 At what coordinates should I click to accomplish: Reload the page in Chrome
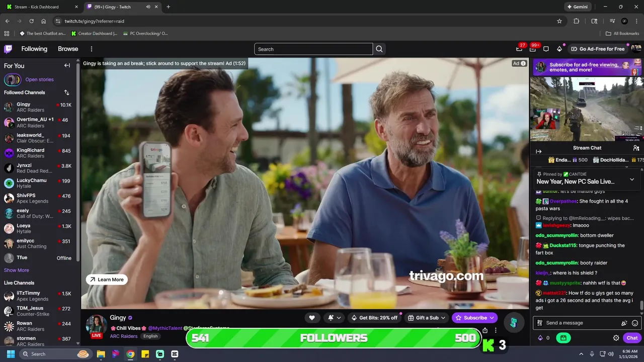pos(31,21)
